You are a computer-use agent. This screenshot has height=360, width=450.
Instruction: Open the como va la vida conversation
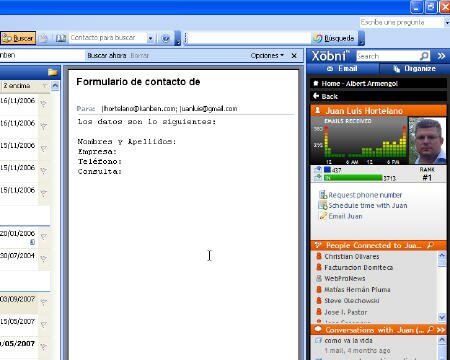tap(348, 340)
